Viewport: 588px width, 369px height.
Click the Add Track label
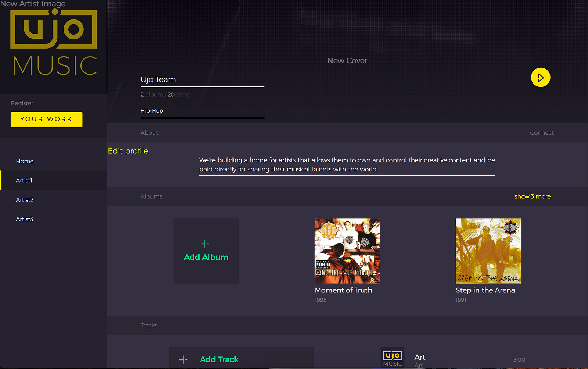coord(219,359)
